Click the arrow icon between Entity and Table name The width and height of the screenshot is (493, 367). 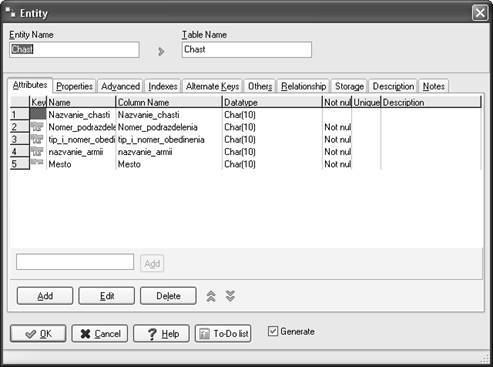coord(161,51)
